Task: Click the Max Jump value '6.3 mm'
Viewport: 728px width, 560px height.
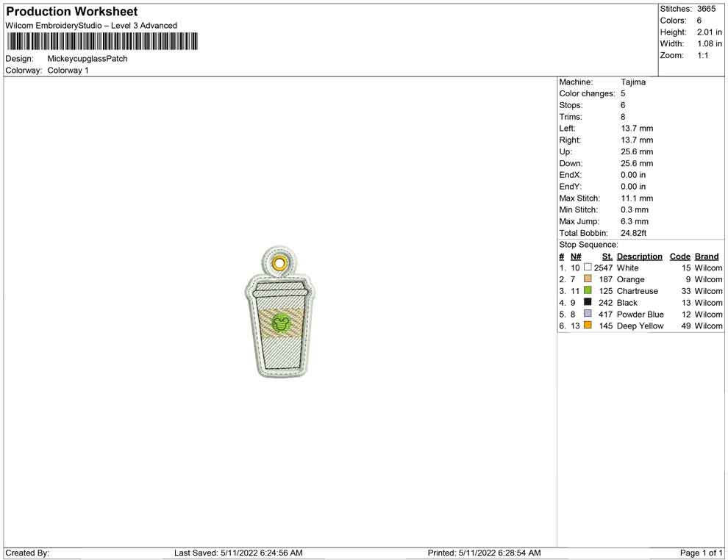Action: [x=634, y=221]
